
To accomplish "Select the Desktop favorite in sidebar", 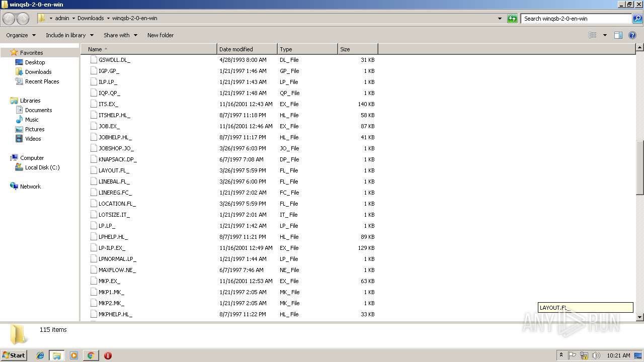I will click(x=35, y=62).
